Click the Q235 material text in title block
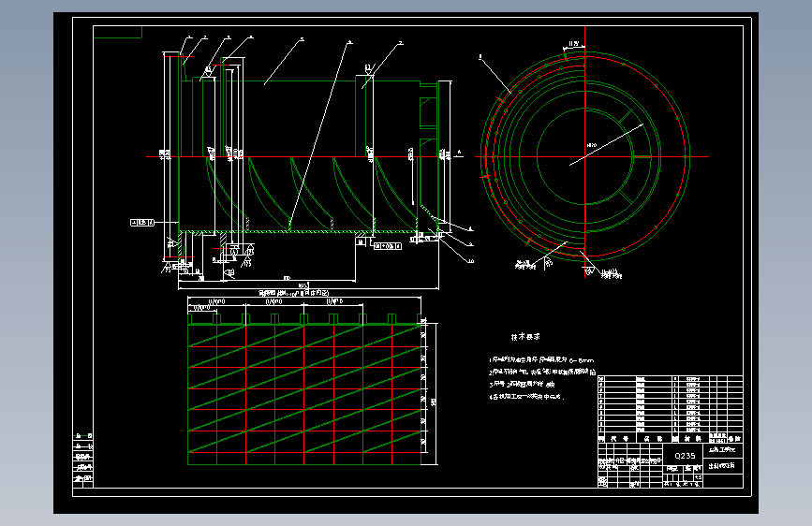Image resolution: width=812 pixels, height=526 pixels. tap(685, 456)
